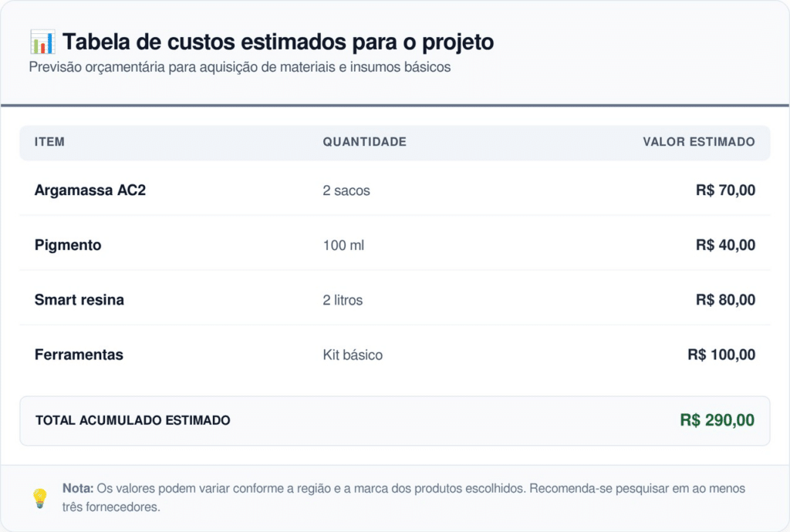Click the ITEM column header
The image size is (790, 532).
point(49,142)
